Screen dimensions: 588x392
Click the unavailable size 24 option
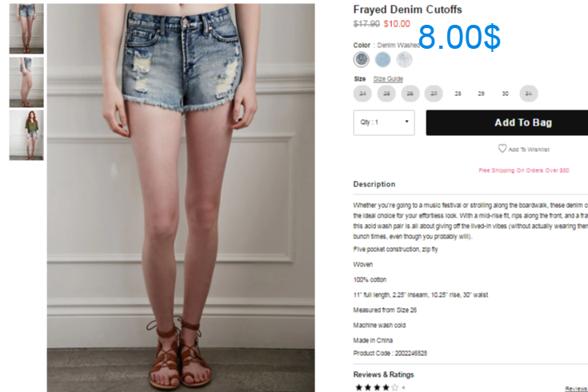[362, 94]
